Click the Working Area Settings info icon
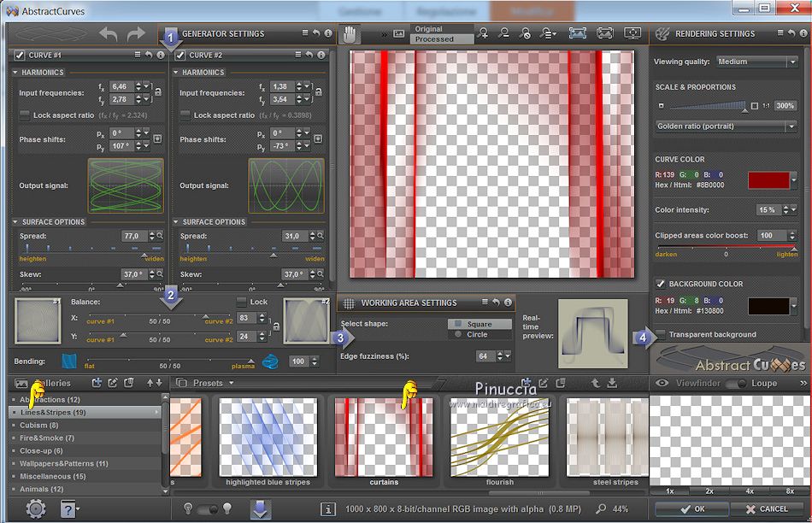 (508, 303)
